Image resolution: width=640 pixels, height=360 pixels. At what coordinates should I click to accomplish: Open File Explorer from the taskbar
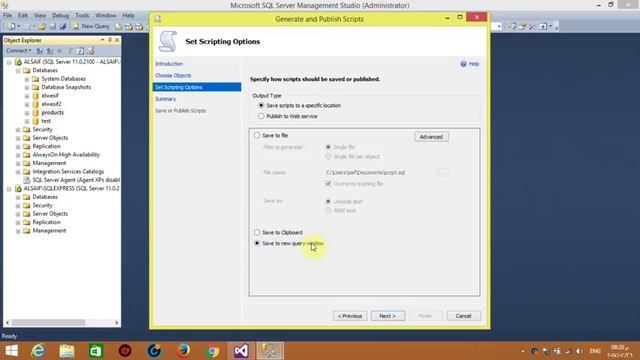[x=67, y=351]
